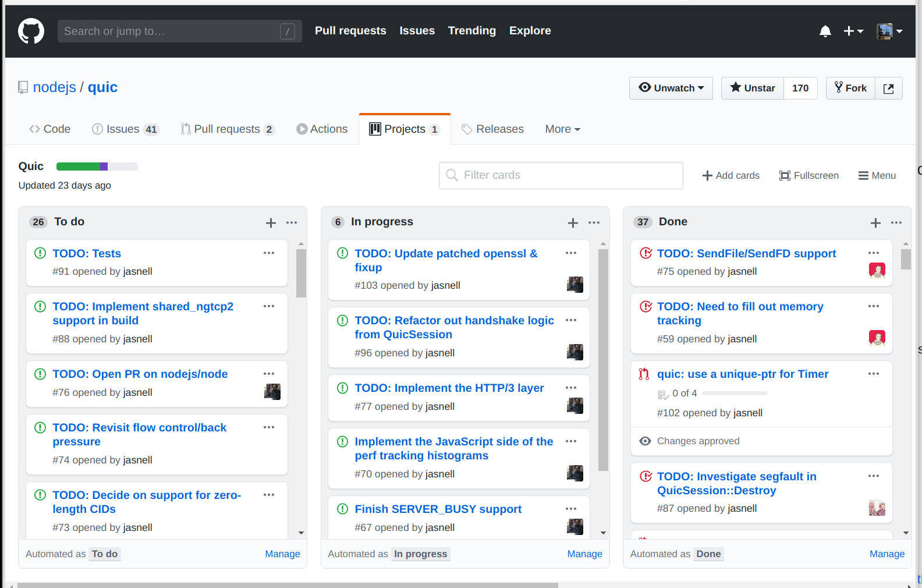Open card menu for Investigate segfault

tap(874, 476)
